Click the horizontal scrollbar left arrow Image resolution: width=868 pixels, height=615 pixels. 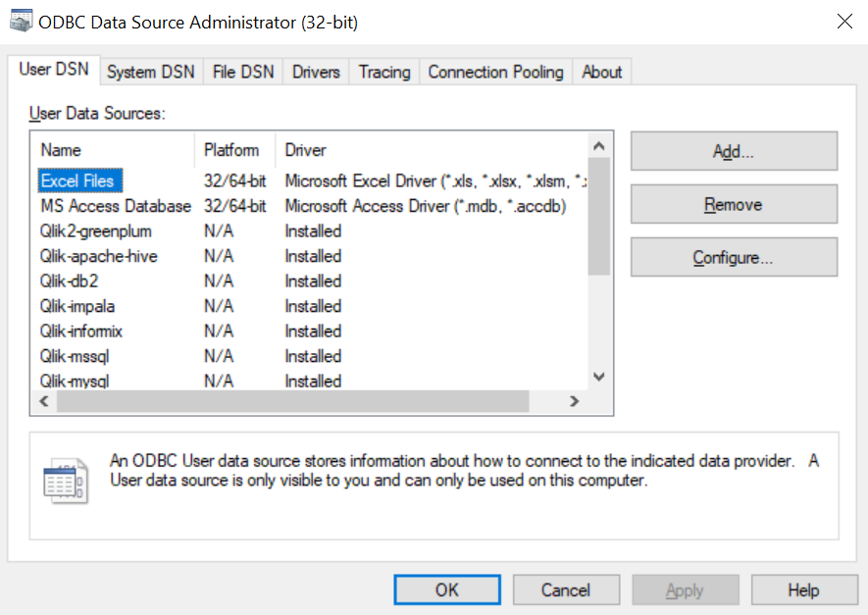[x=44, y=401]
